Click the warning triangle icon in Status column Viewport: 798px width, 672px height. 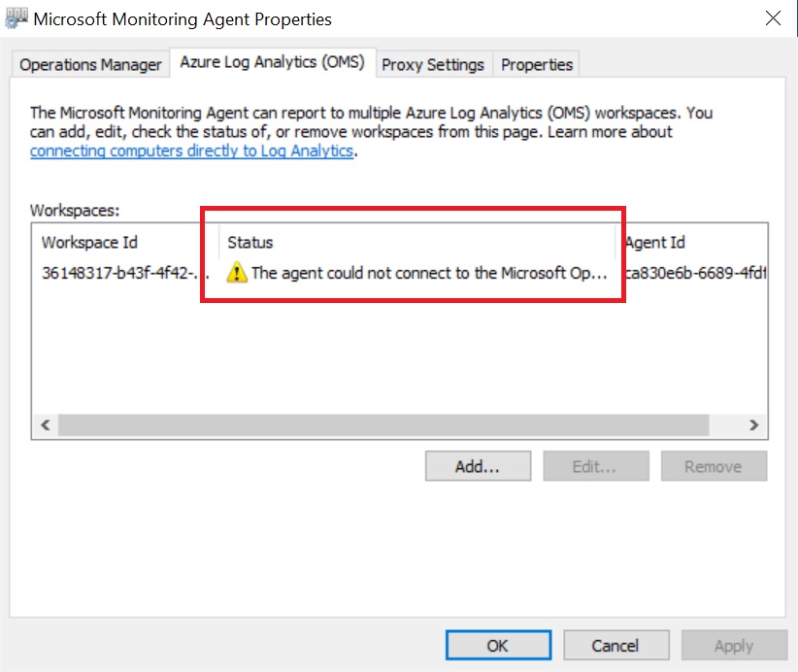point(237,273)
